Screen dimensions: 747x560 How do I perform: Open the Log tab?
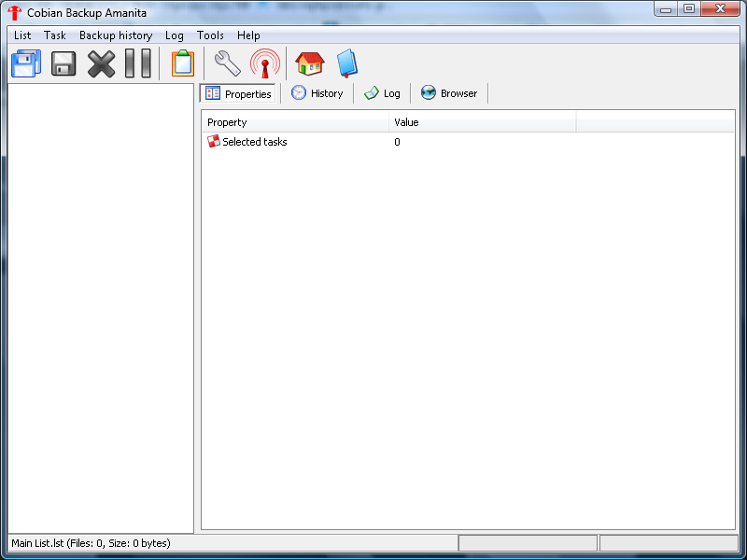pos(382,93)
